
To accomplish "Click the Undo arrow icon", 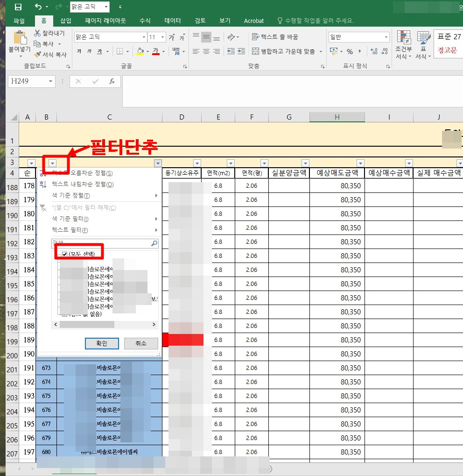I will point(38,7).
